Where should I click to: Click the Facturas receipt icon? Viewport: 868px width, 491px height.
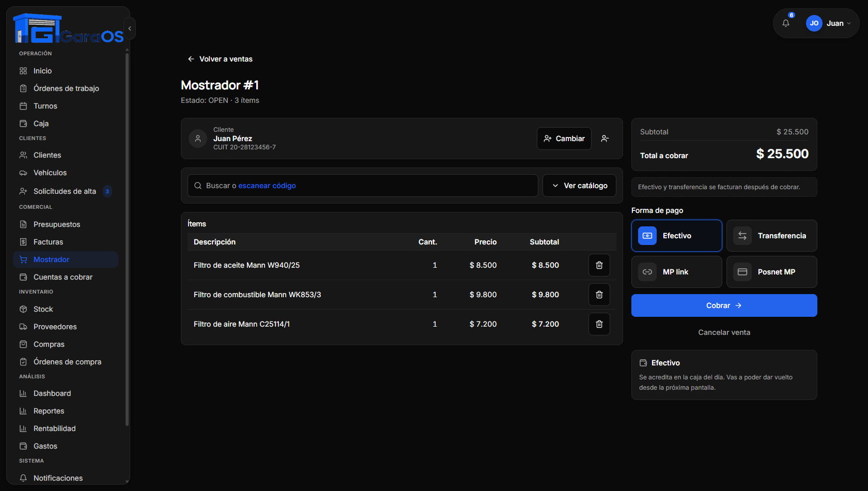point(23,242)
